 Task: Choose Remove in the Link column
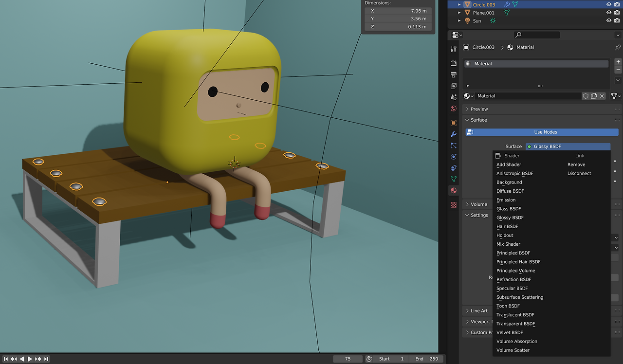tap(576, 164)
